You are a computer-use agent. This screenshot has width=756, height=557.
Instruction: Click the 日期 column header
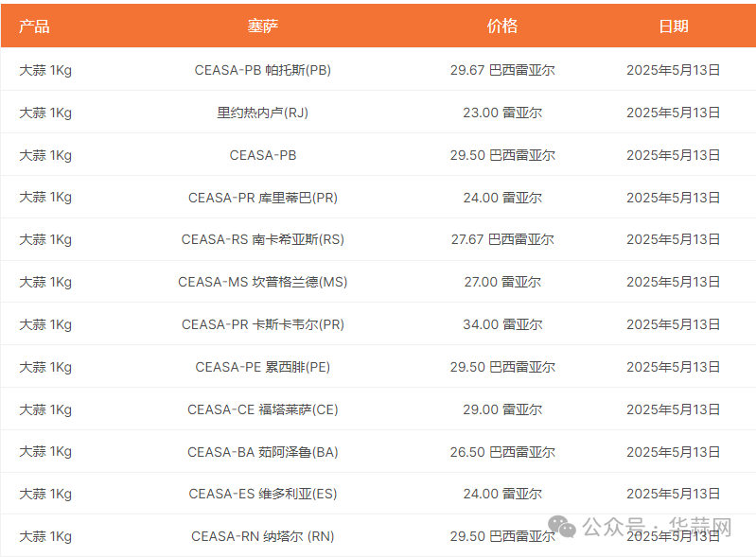pyautogui.click(x=673, y=26)
